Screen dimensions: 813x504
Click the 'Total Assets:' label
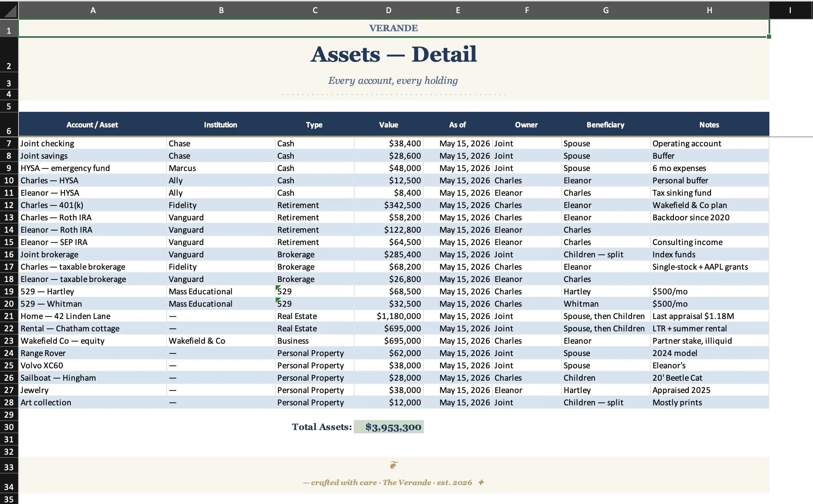coord(322,427)
